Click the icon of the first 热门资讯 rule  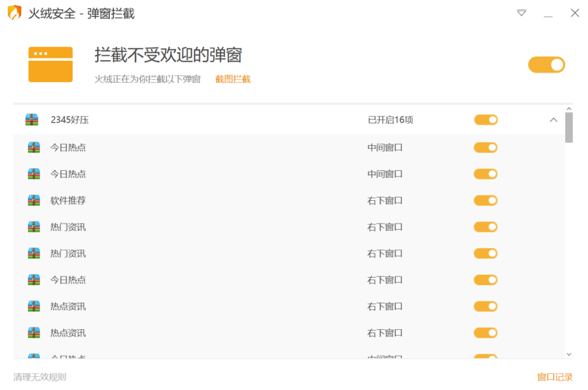[x=34, y=227]
